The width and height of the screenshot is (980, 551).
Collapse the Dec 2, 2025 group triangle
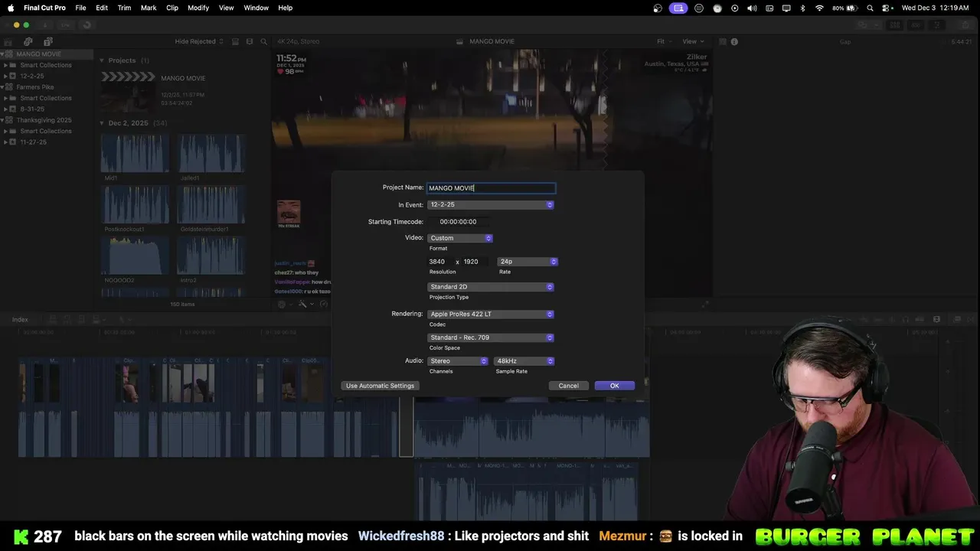(x=102, y=123)
